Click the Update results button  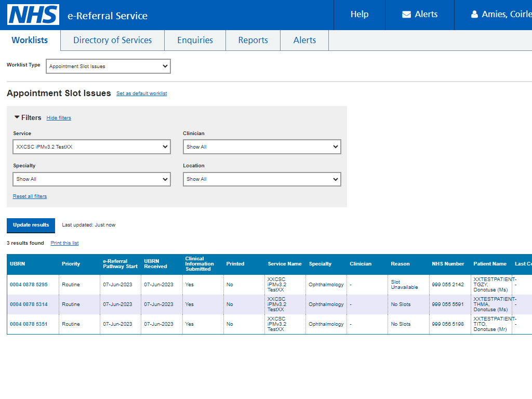31,225
